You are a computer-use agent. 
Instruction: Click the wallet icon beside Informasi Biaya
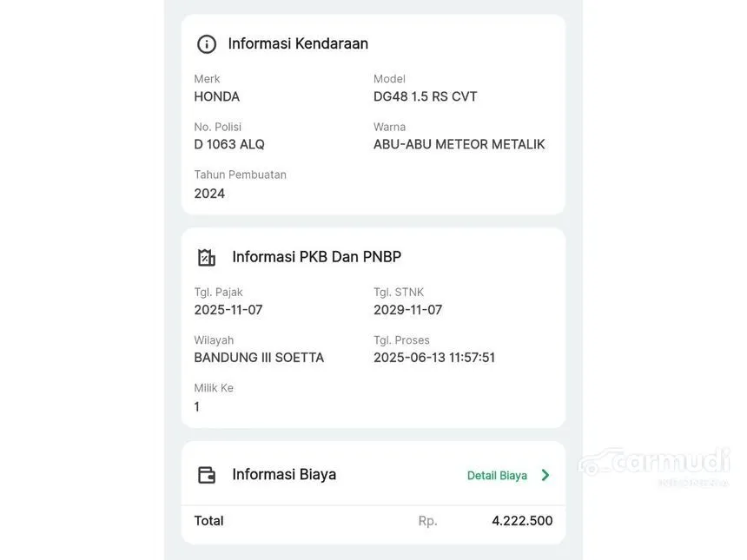[x=206, y=475]
